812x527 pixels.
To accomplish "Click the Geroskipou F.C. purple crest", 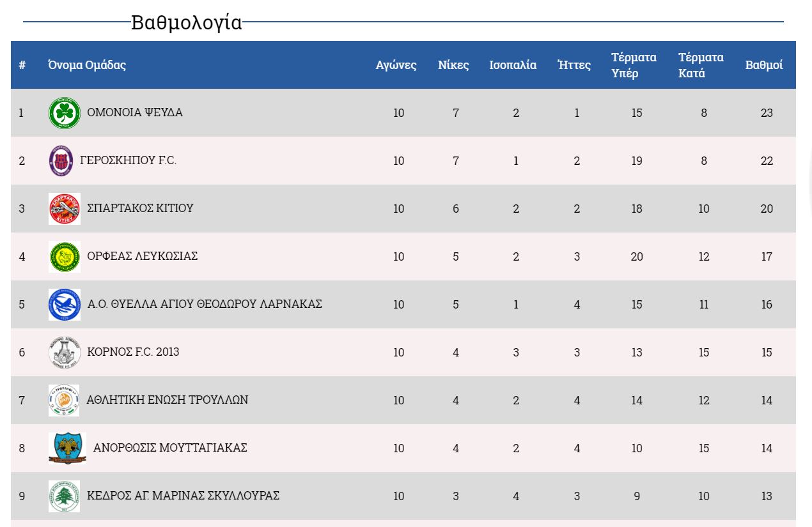I will point(61,161).
